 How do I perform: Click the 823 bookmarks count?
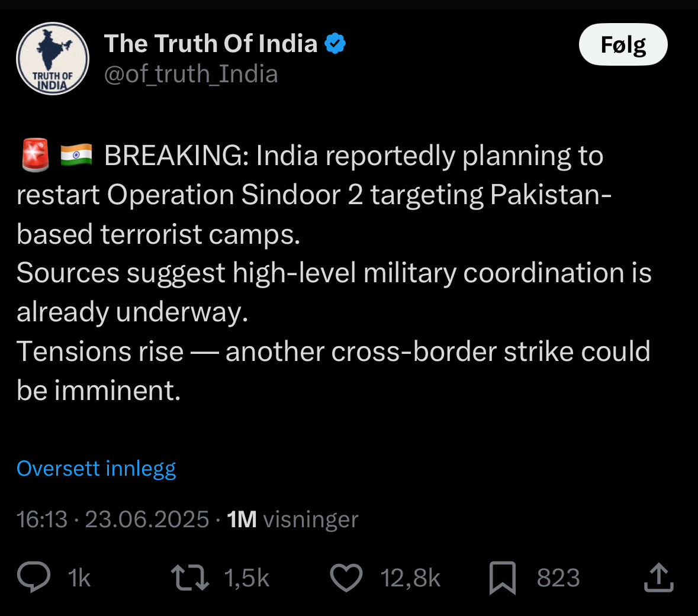click(558, 578)
